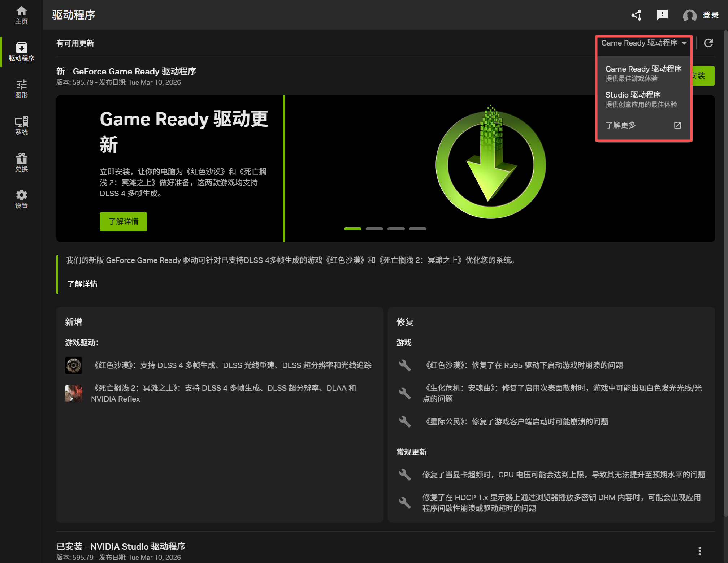Viewport: 728px width, 563px height.
Task: Open the 兑换 redeem page
Action: point(21,163)
